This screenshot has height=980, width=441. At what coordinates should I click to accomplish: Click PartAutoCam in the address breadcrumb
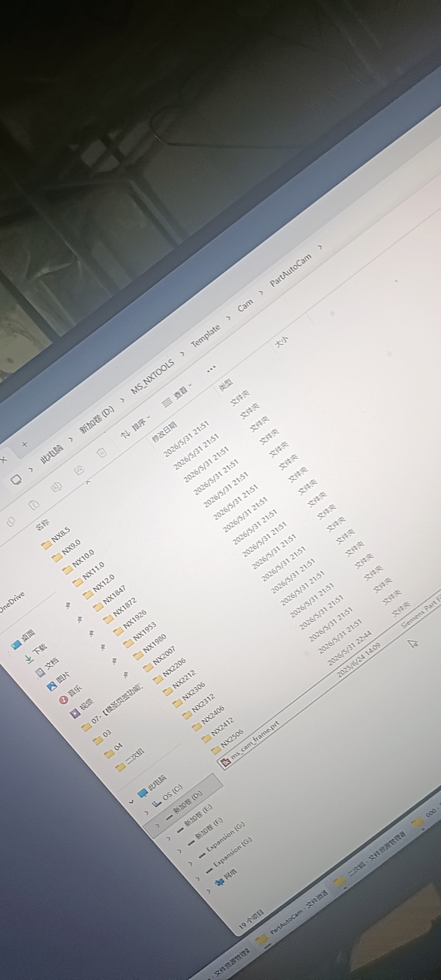pyautogui.click(x=291, y=270)
